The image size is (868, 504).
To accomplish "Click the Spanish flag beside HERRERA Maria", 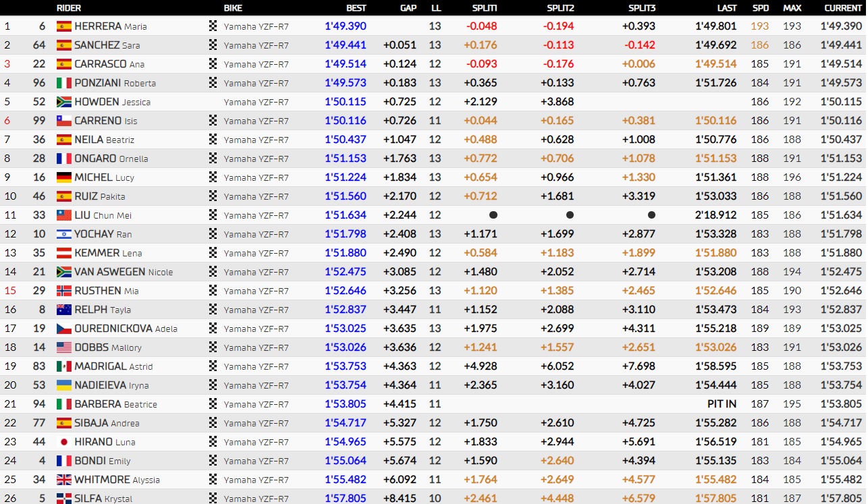I will pyautogui.click(x=64, y=26).
